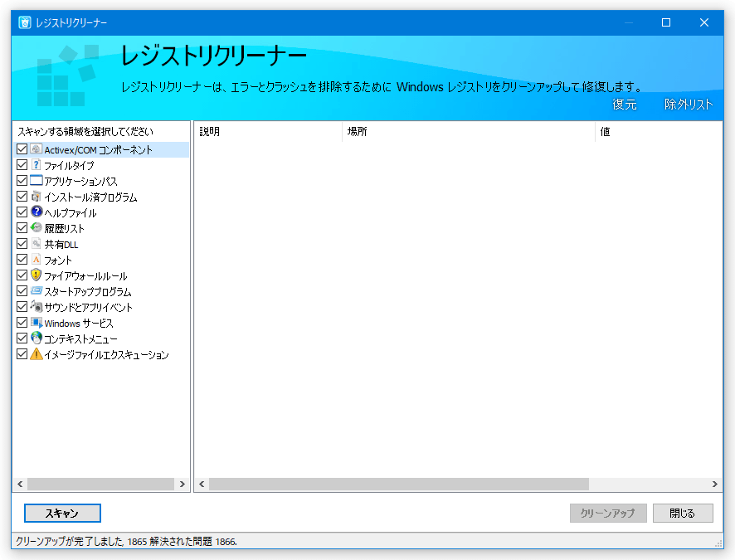735x560 pixels.
Task: Select the 履歴リスト row label
Action: pyautogui.click(x=64, y=229)
